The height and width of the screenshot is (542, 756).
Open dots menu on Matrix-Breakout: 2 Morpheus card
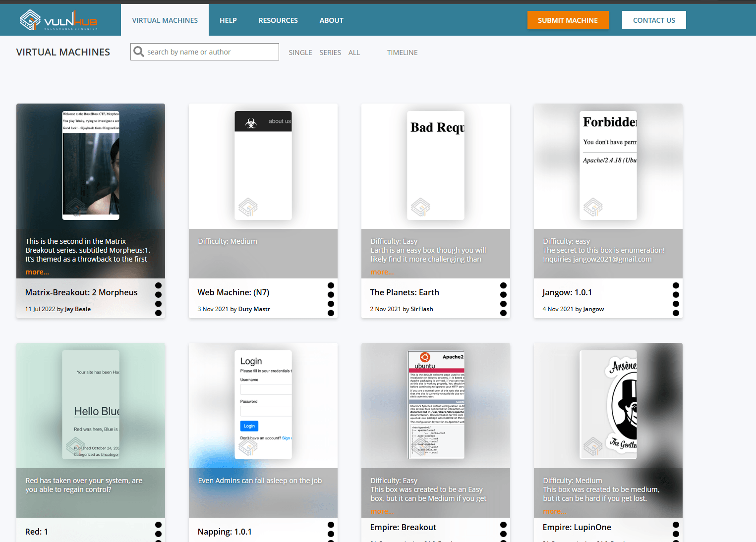tap(158, 299)
